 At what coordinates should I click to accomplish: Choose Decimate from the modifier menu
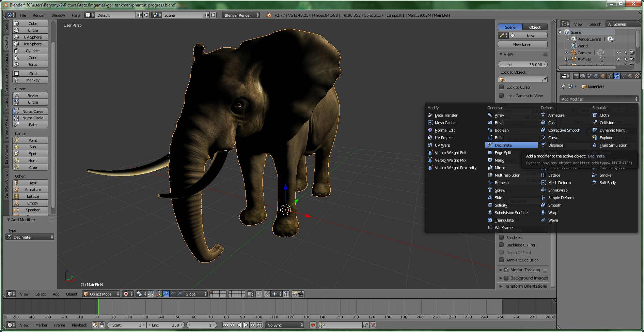(503, 145)
